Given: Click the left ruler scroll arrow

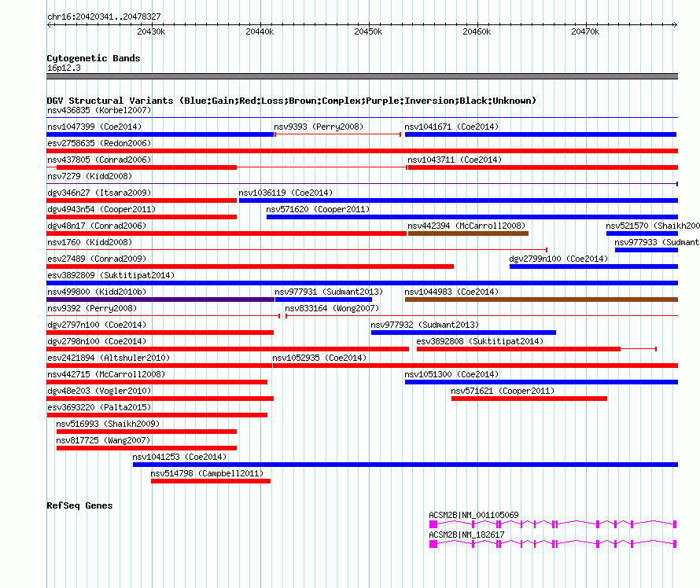Looking at the screenshot, I should (x=49, y=25).
